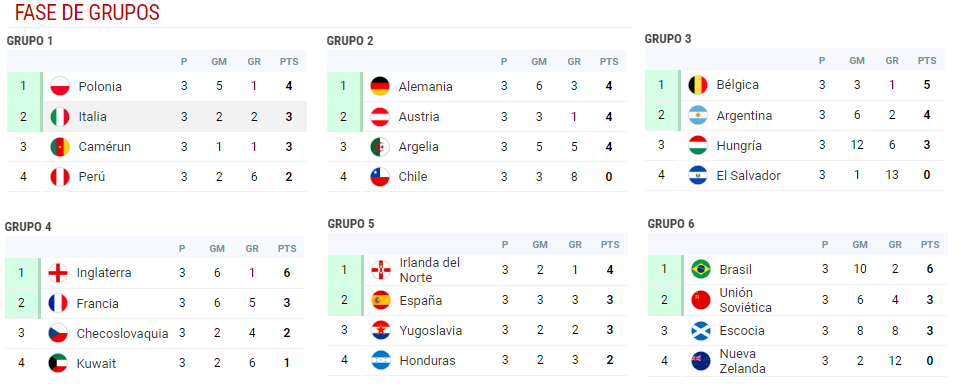Click the Camérun flag icon
The width and height of the screenshot is (960, 391).
pos(60,147)
